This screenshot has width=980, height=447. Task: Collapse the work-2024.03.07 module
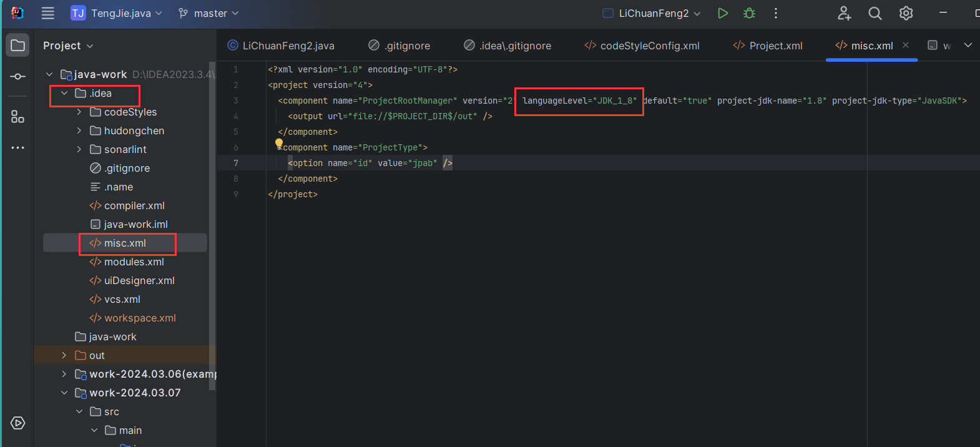click(x=64, y=393)
